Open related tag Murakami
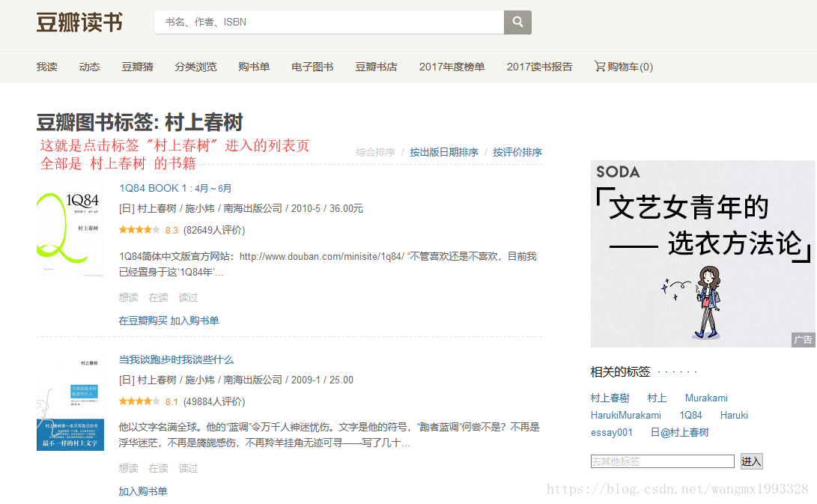Image resolution: width=817 pixels, height=504 pixels. click(x=706, y=398)
